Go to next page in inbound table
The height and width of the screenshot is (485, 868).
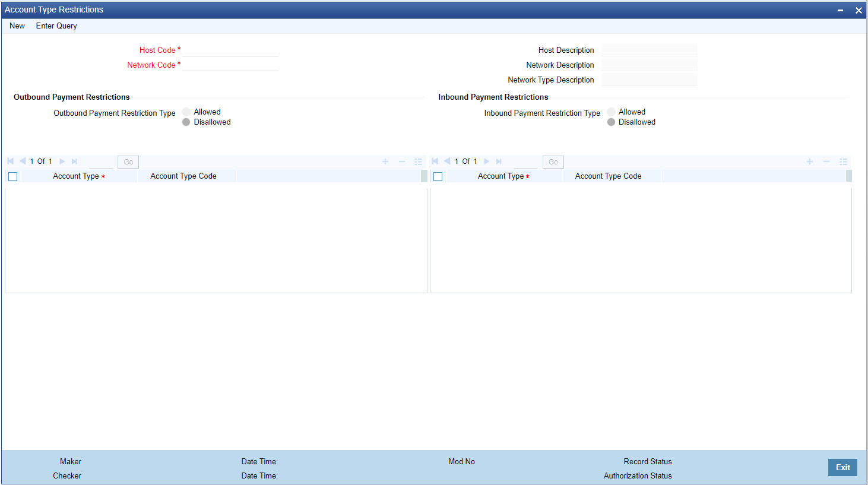coord(487,161)
